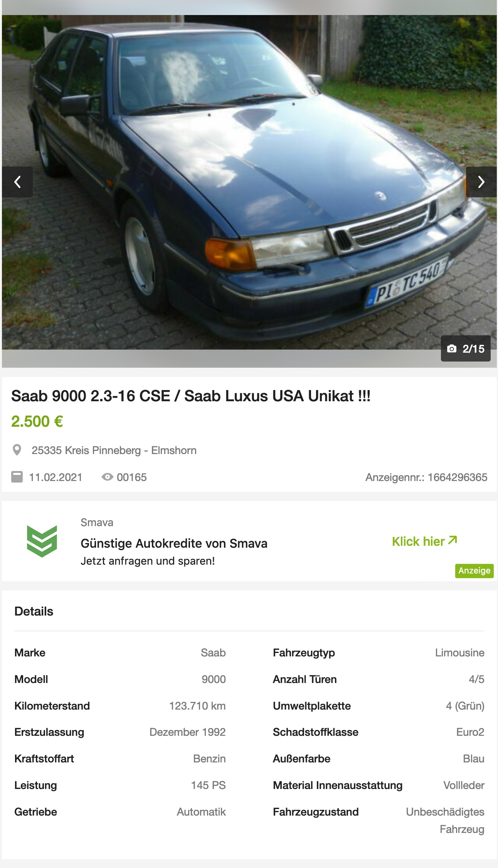Click the calendar date icon

(17, 477)
